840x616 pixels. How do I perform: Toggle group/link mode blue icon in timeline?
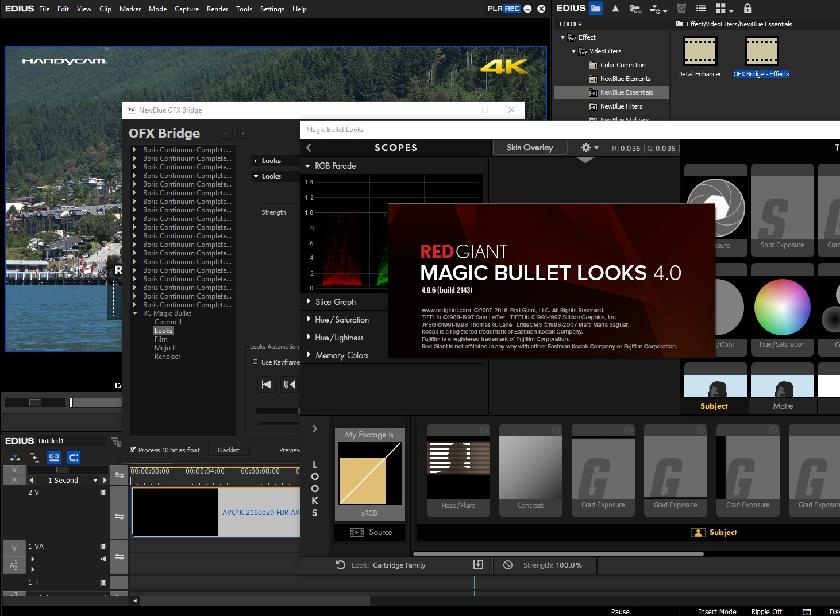[54, 458]
